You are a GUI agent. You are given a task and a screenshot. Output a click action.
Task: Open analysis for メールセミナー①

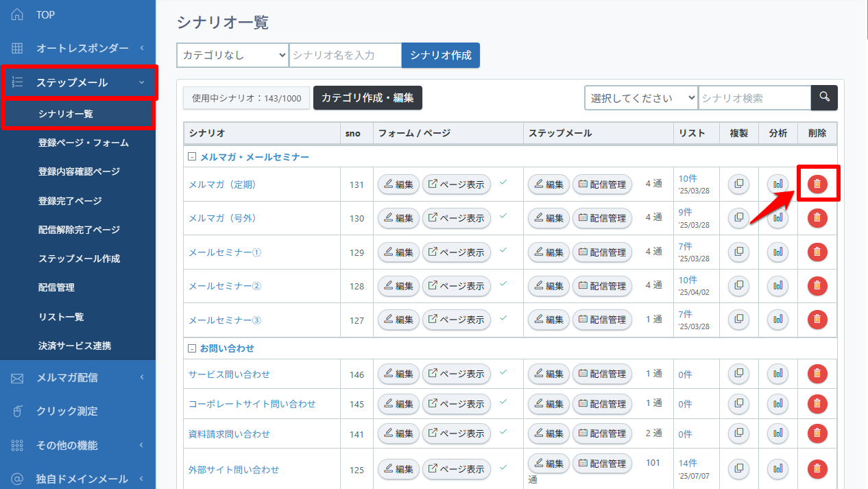[x=777, y=252]
